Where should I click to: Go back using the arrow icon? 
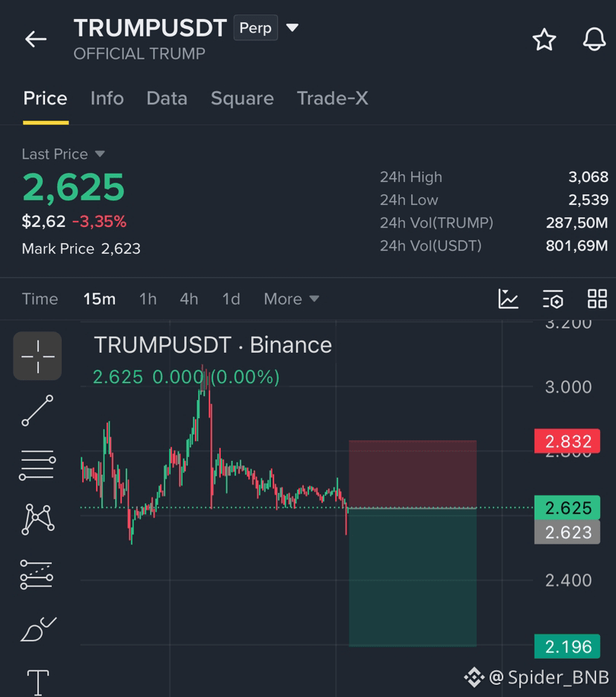click(36, 39)
